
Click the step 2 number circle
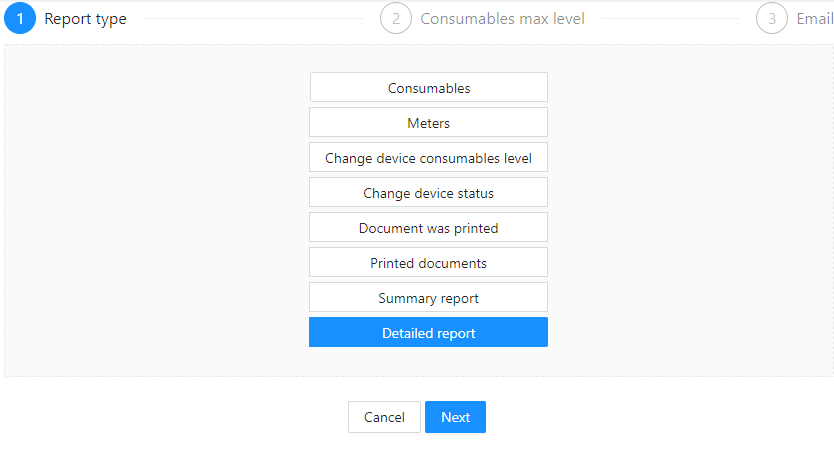pos(396,19)
